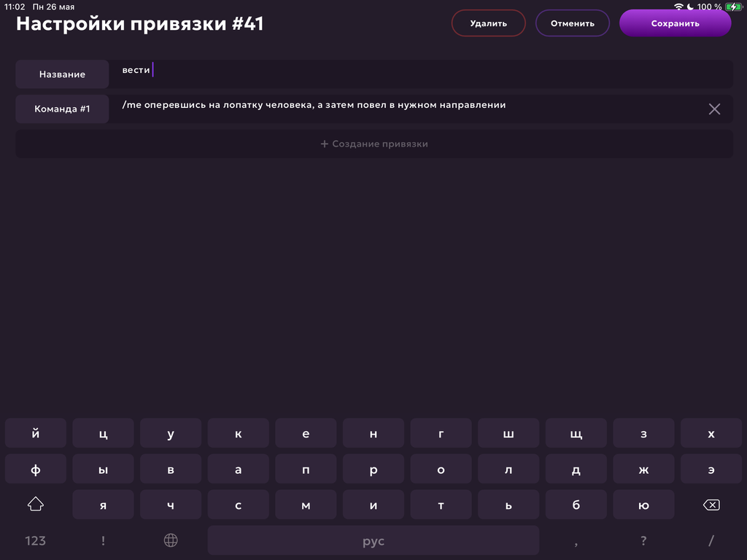
Task: Tap the ж key
Action: tap(643, 469)
